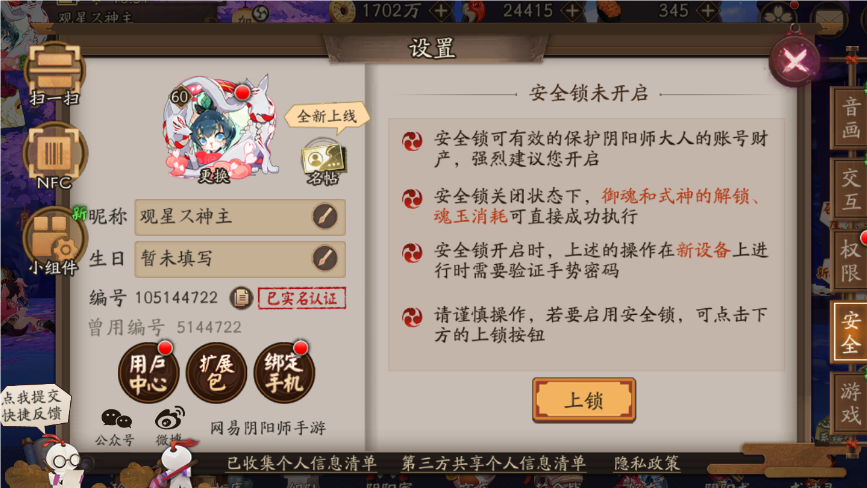Open the 公众号 WeChat icon
The image size is (867, 488).
tap(116, 427)
